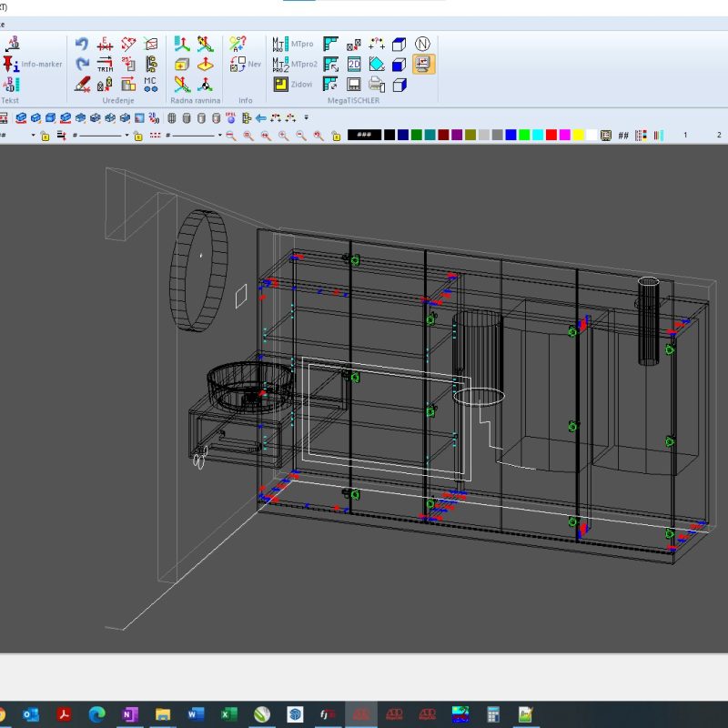Click the redo arrow in Uređenje group
The height and width of the screenshot is (728, 728).
pyautogui.click(x=82, y=64)
